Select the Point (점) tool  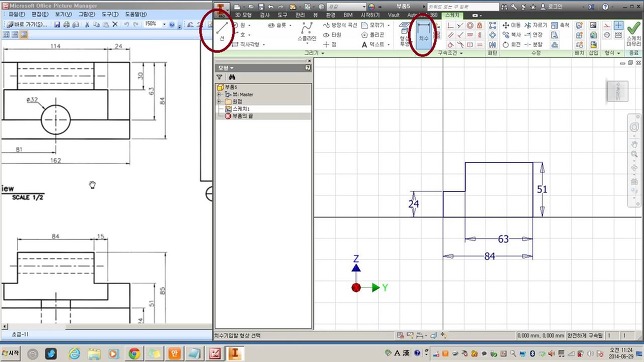(x=329, y=44)
